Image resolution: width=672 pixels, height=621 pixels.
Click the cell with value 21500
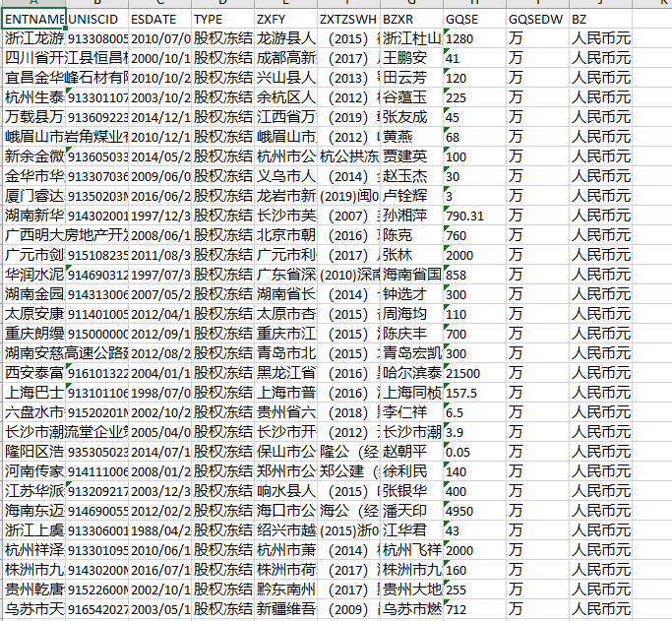coord(475,373)
